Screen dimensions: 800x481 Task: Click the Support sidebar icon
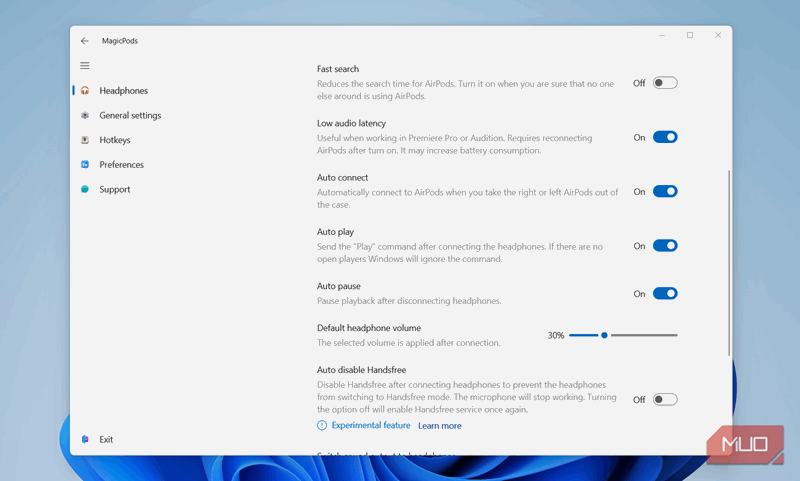point(85,189)
